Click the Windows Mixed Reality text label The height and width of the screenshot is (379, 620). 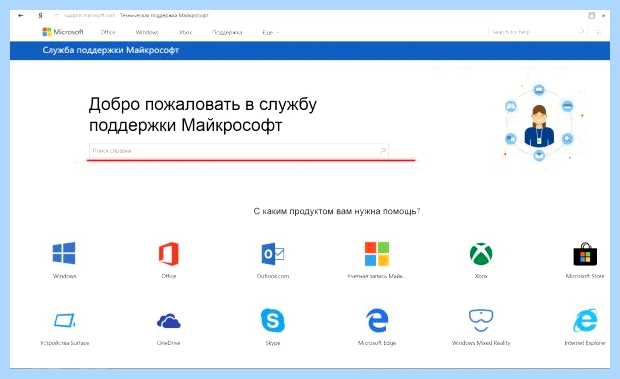(x=481, y=343)
